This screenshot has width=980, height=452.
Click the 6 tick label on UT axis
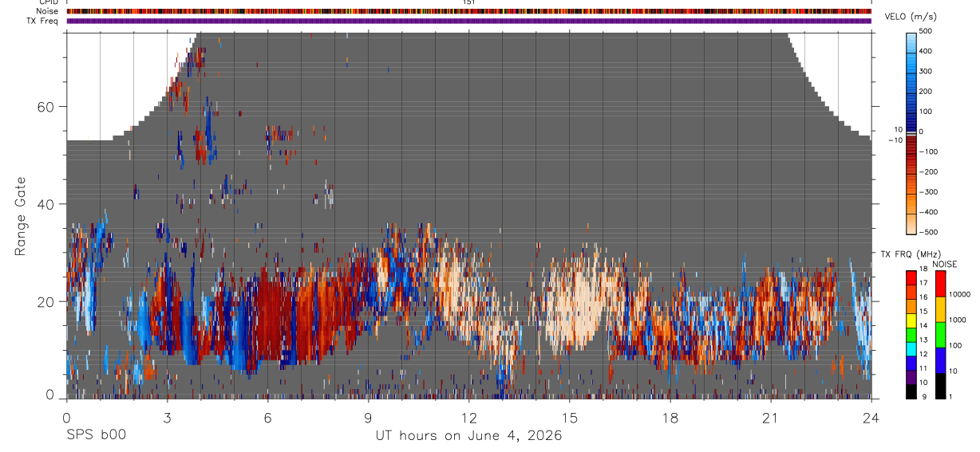(267, 418)
